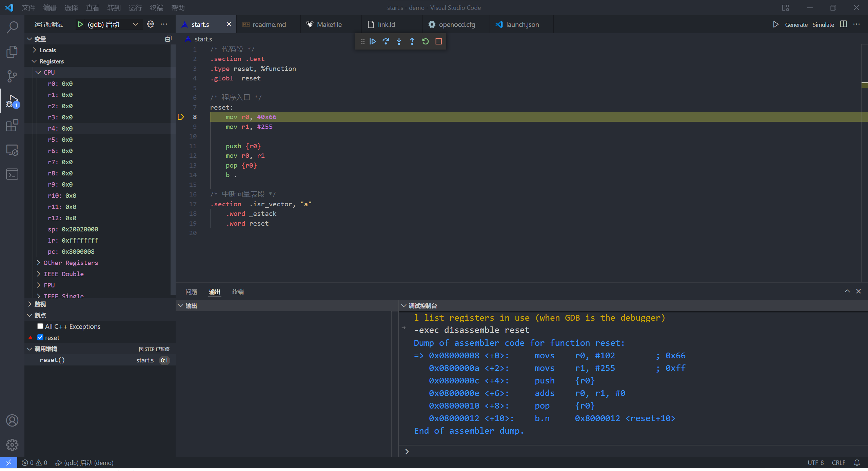Click the debug Continue button
868x471 pixels.
pyautogui.click(x=373, y=41)
